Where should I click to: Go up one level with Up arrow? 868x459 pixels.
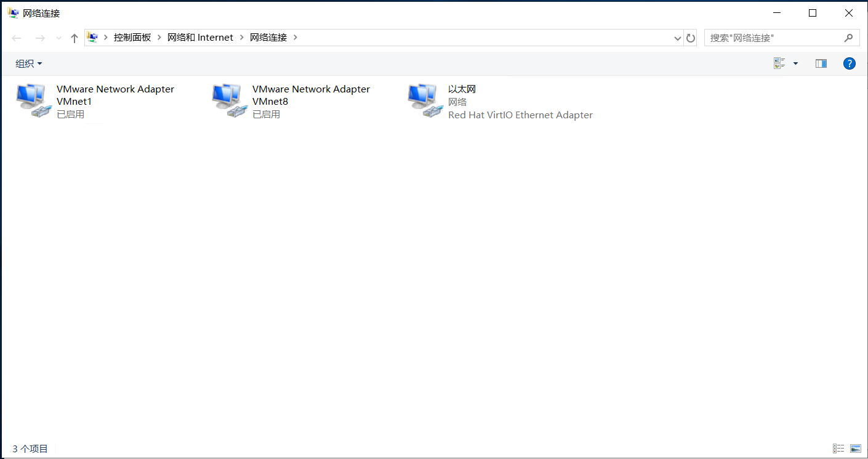(x=74, y=38)
